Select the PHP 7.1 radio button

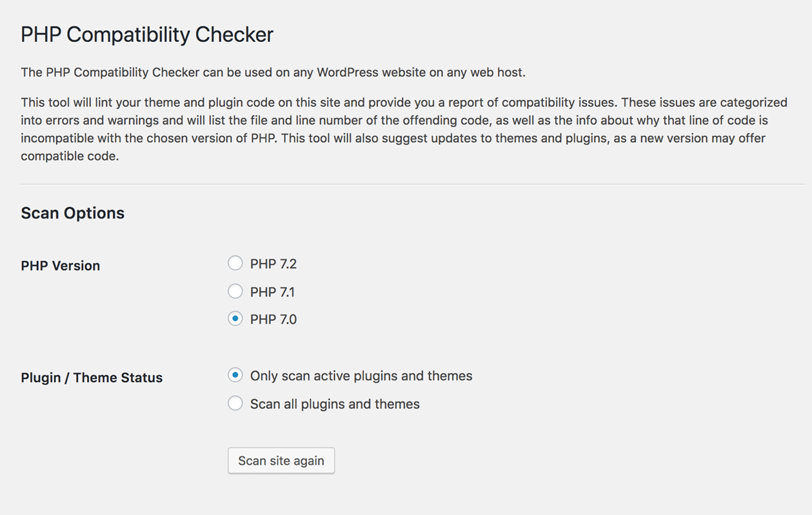coord(235,291)
